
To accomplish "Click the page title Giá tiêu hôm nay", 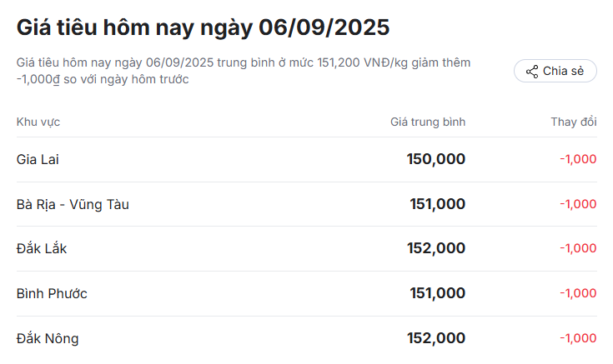I will pyautogui.click(x=203, y=27).
